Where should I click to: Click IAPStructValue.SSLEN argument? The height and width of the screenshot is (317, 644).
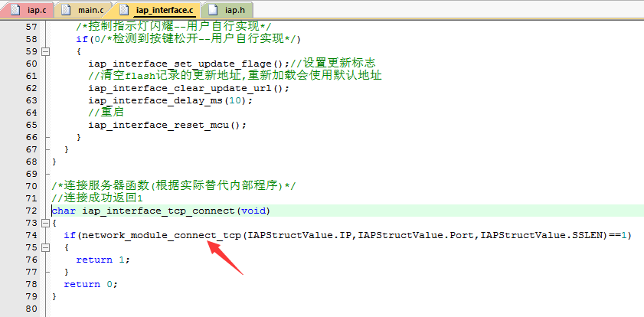[x=542, y=235]
